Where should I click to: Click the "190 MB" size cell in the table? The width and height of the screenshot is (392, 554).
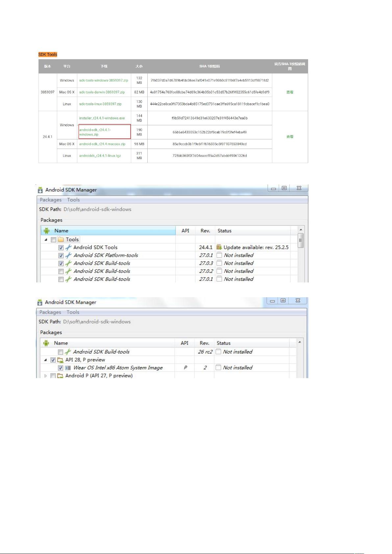(139, 132)
